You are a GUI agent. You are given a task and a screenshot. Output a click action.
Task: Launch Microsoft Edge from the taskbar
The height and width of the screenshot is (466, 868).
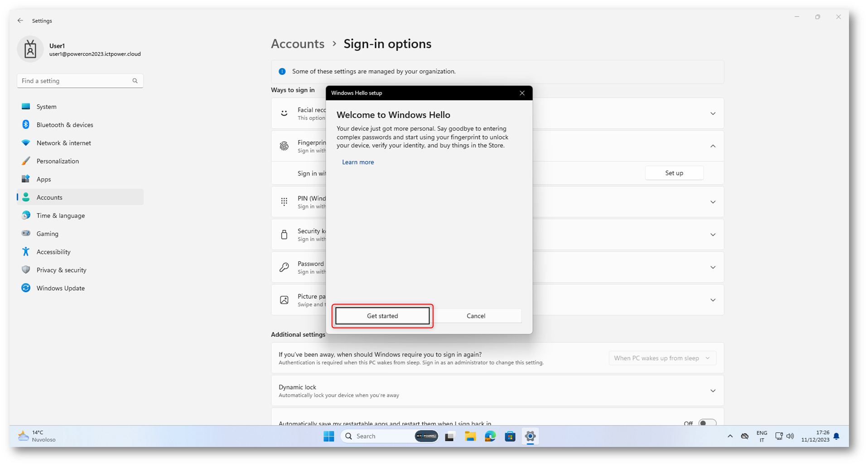(490, 437)
